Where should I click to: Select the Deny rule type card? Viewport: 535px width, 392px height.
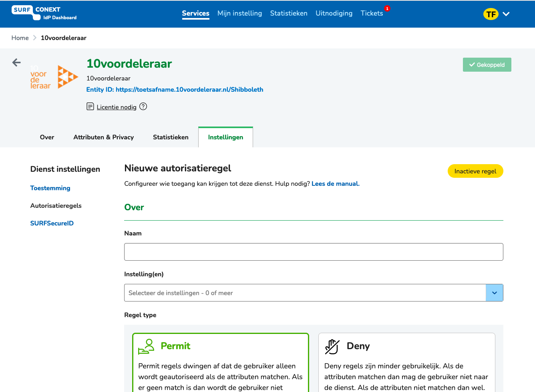point(407,362)
